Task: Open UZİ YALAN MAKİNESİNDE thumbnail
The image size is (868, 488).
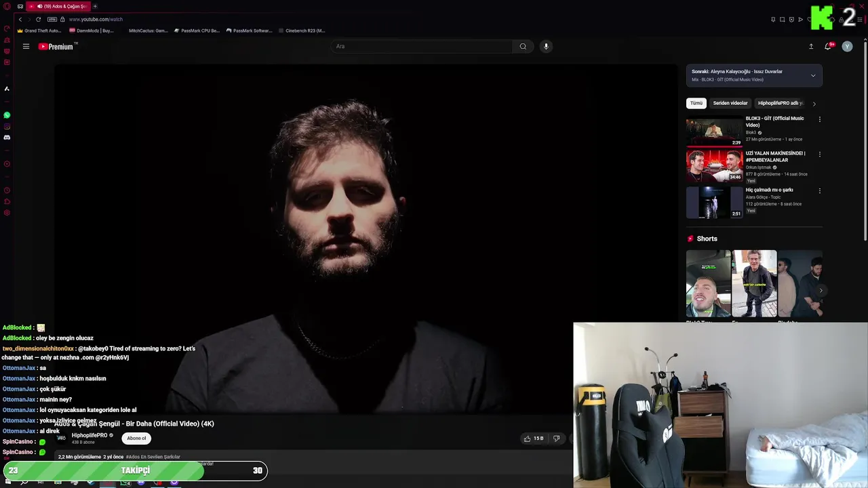Action: [x=714, y=166]
